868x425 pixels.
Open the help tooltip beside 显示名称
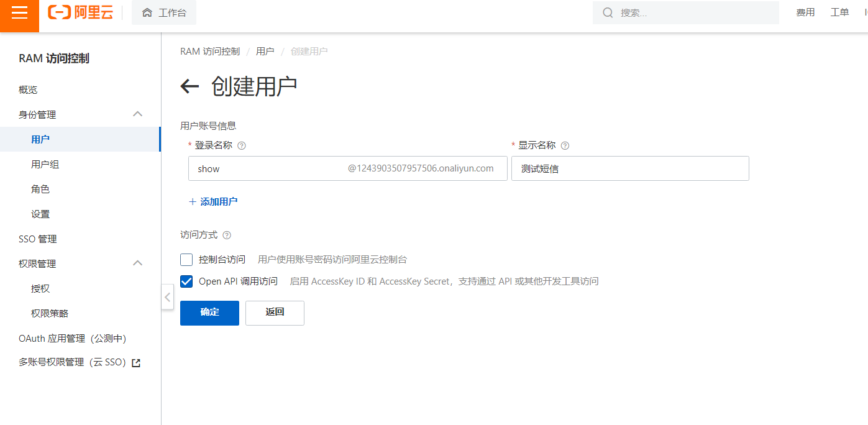[565, 145]
